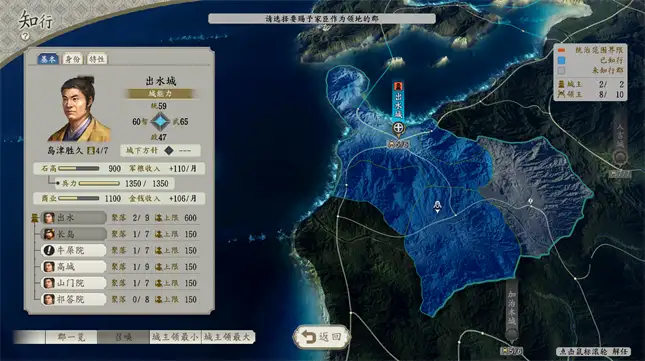
Task: Click the blue 已知行 legend swatch
Action: [561, 60]
